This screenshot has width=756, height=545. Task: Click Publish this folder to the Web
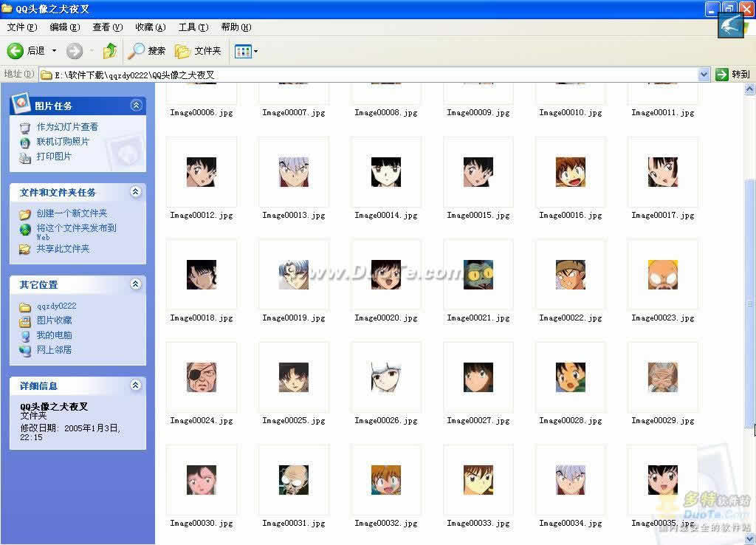click(77, 231)
